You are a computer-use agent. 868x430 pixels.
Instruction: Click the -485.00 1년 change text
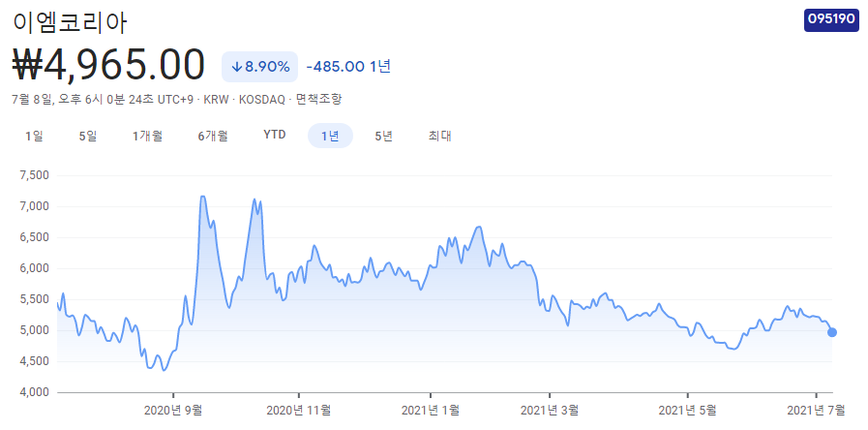[348, 67]
